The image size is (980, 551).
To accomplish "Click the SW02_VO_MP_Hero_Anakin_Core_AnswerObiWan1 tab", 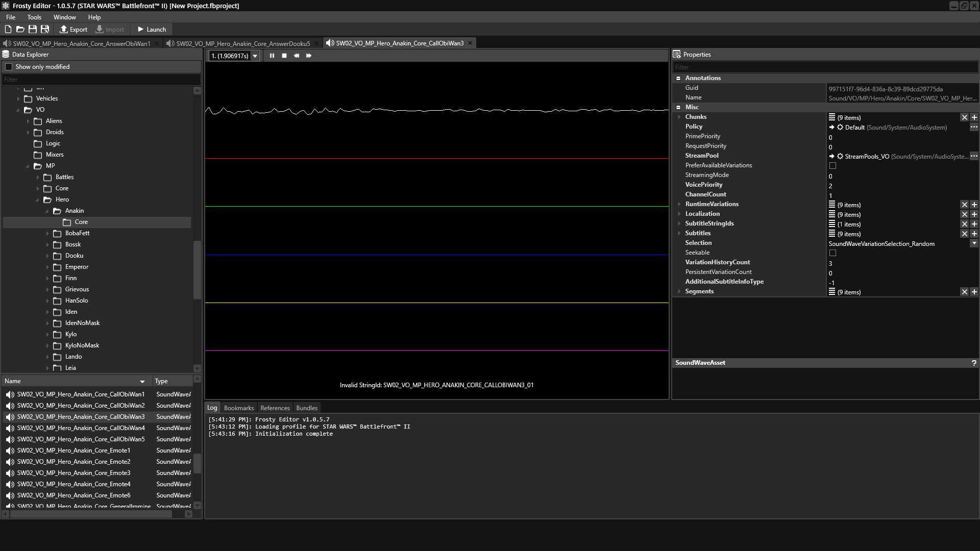I will (80, 43).
